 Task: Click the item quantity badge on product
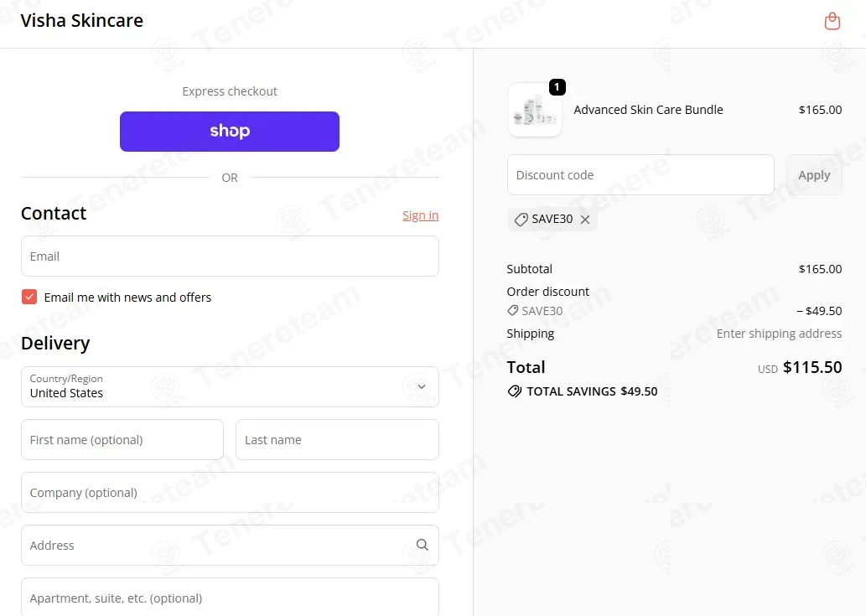557,86
